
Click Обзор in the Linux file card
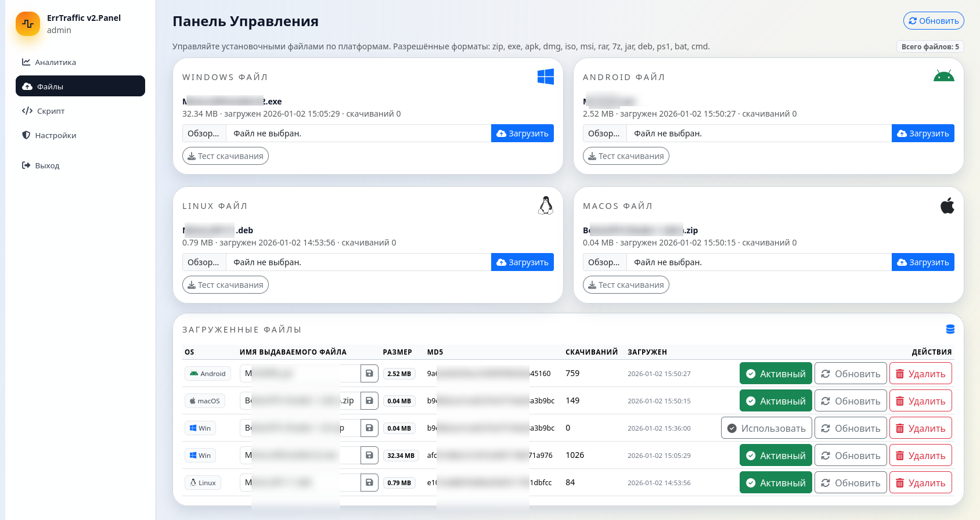(204, 262)
